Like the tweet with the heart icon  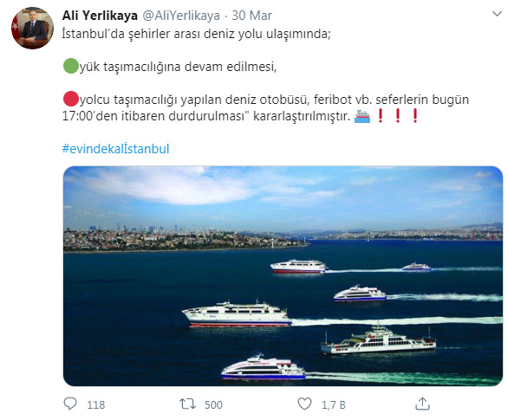304,404
